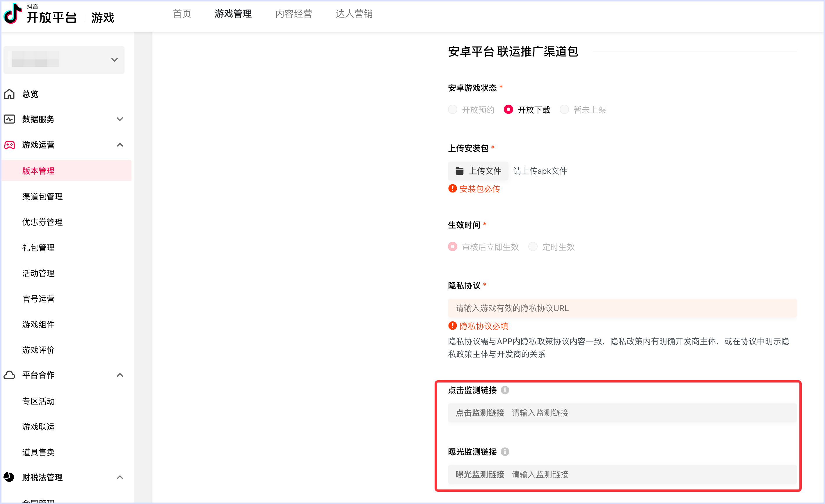The width and height of the screenshot is (825, 504).
Task: Open the blurred account selector dropdown
Action: point(64,60)
